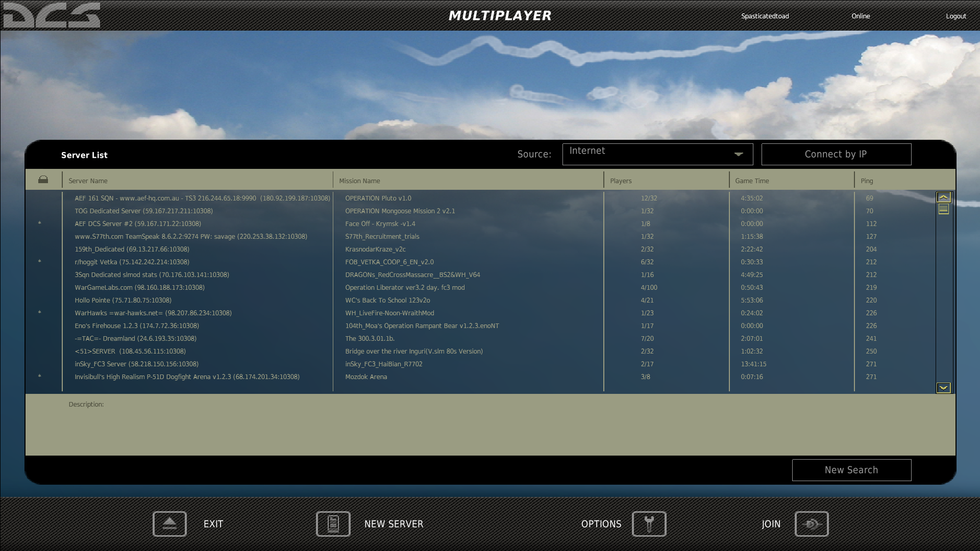Viewport: 980px width, 551px height.
Task: Click the JOIN label
Action: coord(771,524)
